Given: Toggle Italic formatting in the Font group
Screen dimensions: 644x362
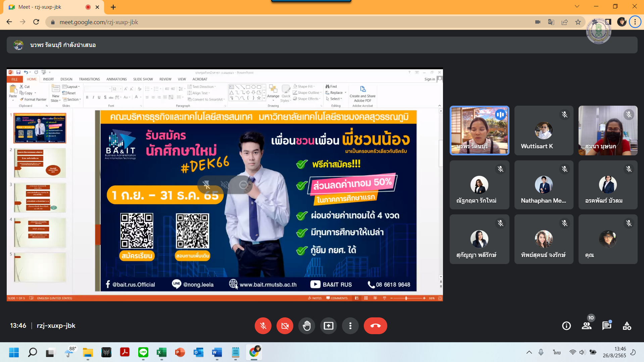Looking at the screenshot, I should pyautogui.click(x=93, y=97).
